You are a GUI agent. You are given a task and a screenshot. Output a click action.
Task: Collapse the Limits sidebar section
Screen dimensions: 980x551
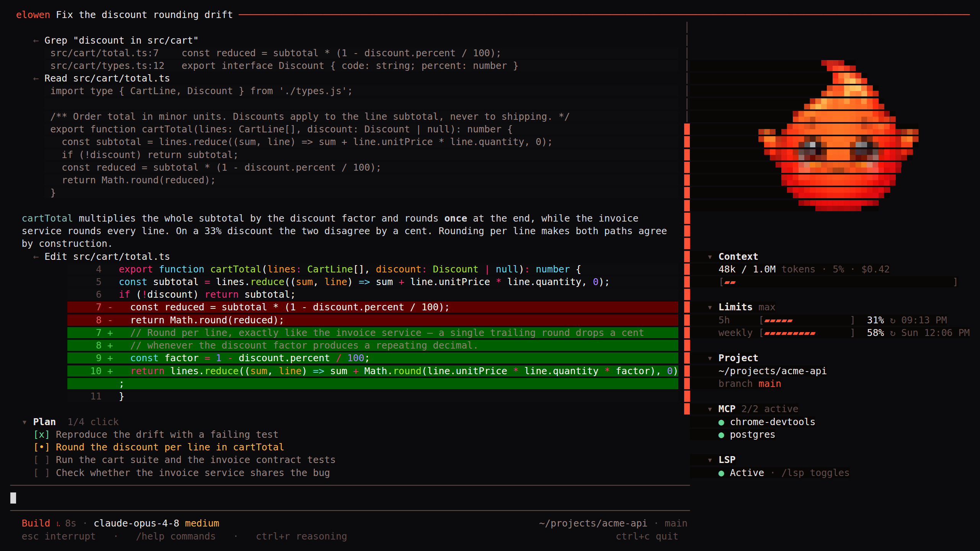click(710, 308)
